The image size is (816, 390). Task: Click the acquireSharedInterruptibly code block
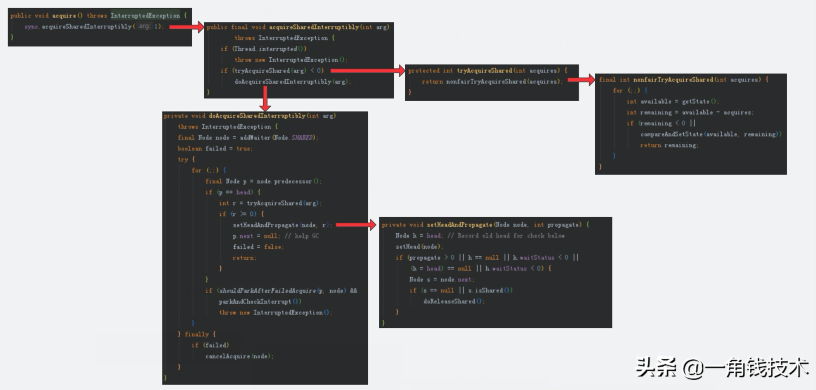pyautogui.click(x=299, y=60)
